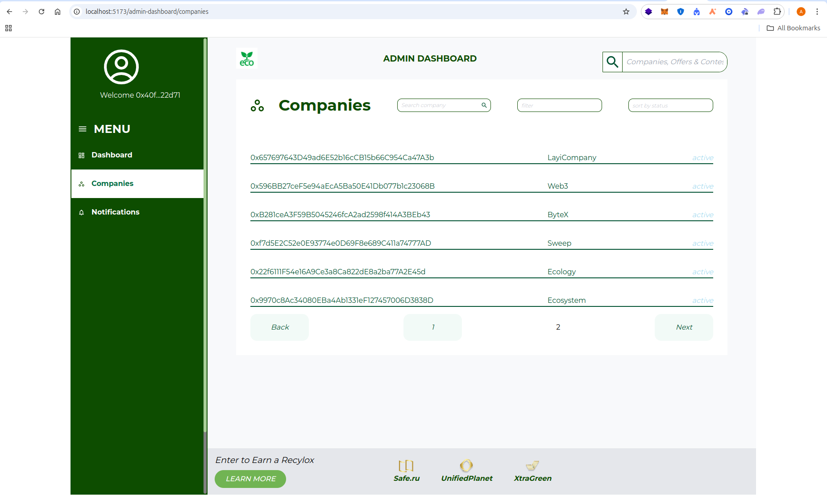Click the browser address bar URL
This screenshot has width=827, height=504.
(x=147, y=12)
